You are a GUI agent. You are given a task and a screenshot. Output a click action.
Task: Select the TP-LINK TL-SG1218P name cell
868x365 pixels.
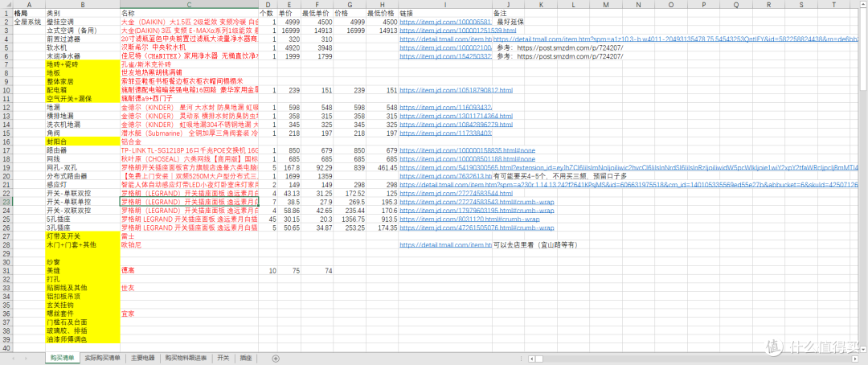[190, 150]
